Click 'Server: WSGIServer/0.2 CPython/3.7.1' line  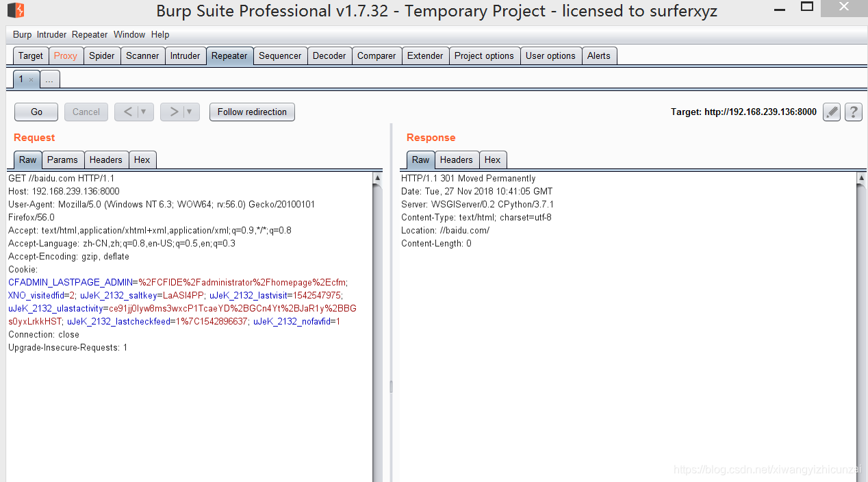tap(477, 204)
